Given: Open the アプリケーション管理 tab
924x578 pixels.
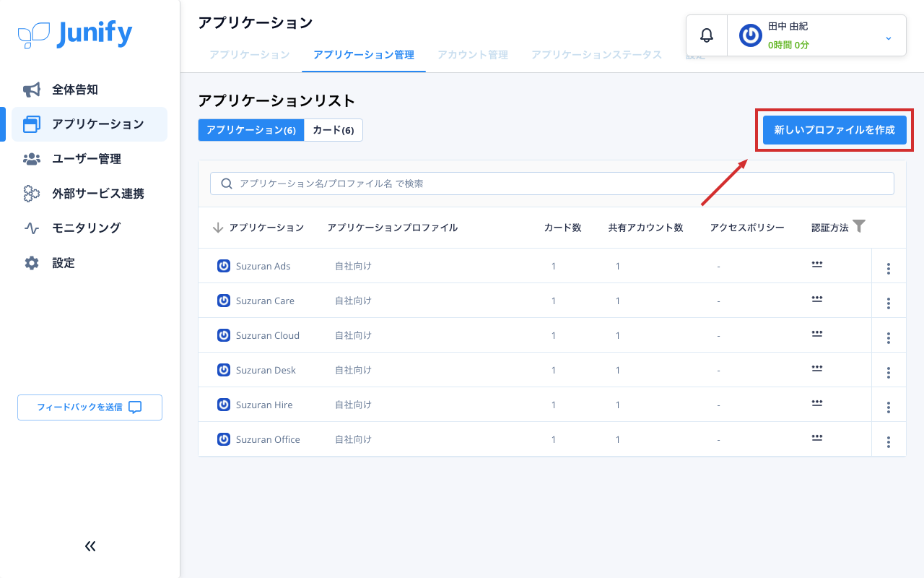Looking at the screenshot, I should [364, 55].
